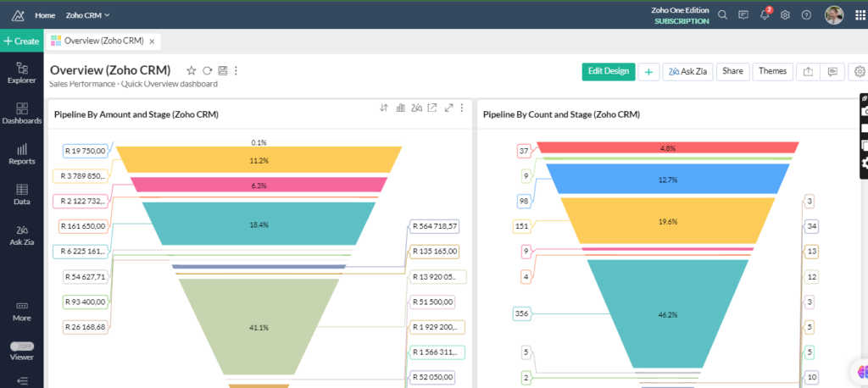
Task: Click the yellow 19.6% funnel segment
Action: pyautogui.click(x=668, y=220)
